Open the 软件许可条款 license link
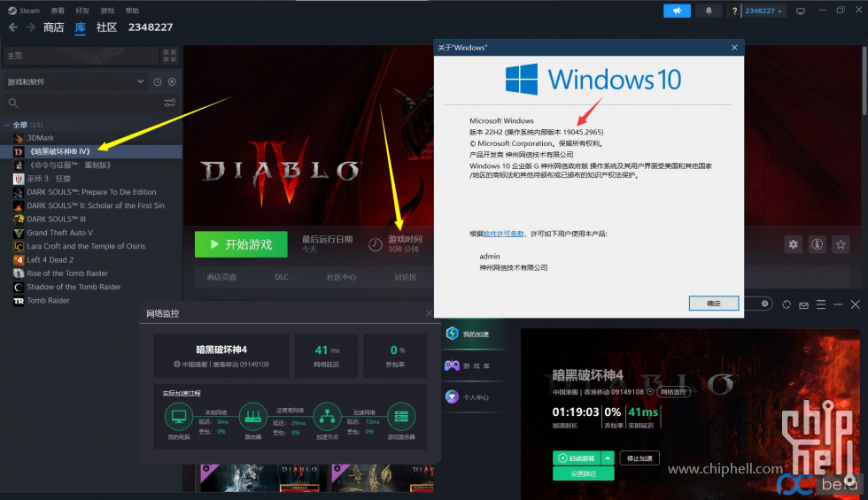The height and width of the screenshot is (500, 868). [x=504, y=234]
